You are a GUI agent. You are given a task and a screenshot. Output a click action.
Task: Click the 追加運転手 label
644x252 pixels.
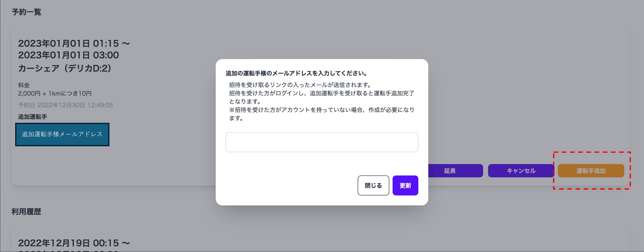coord(32,117)
